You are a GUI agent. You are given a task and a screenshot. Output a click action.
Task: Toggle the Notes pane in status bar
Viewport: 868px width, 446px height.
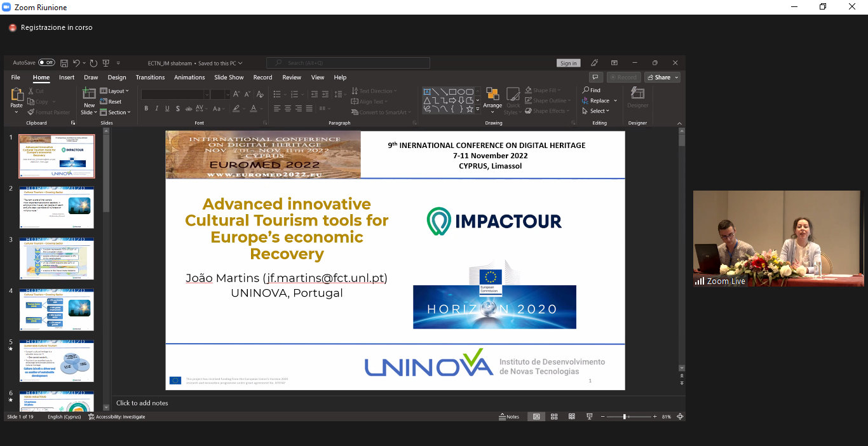coord(508,417)
